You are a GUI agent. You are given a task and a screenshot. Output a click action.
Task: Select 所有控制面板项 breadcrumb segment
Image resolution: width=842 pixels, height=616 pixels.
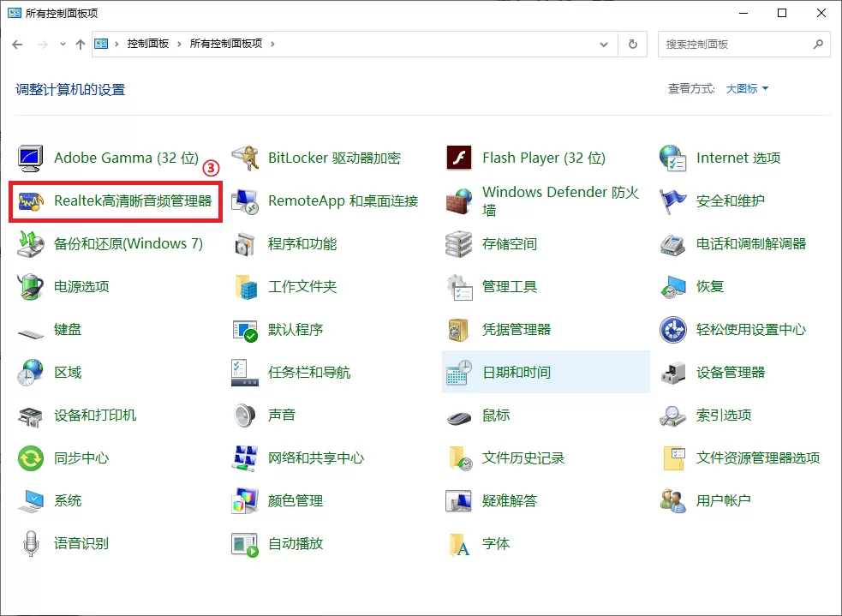pyautogui.click(x=226, y=44)
